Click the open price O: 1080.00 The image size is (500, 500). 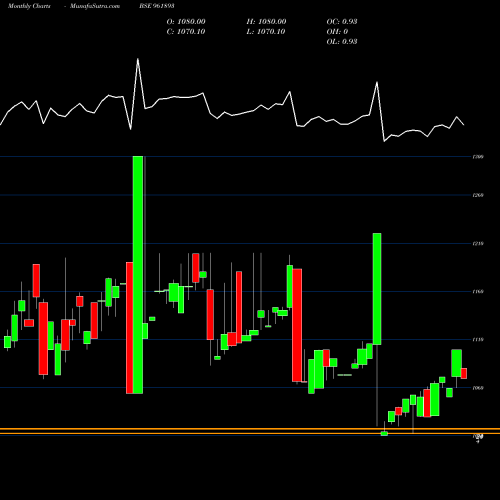click(186, 22)
